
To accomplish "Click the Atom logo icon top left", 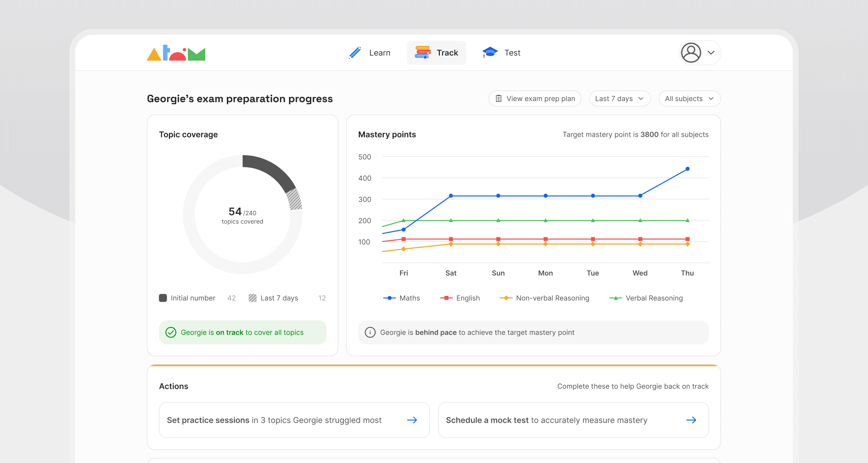I will (176, 52).
